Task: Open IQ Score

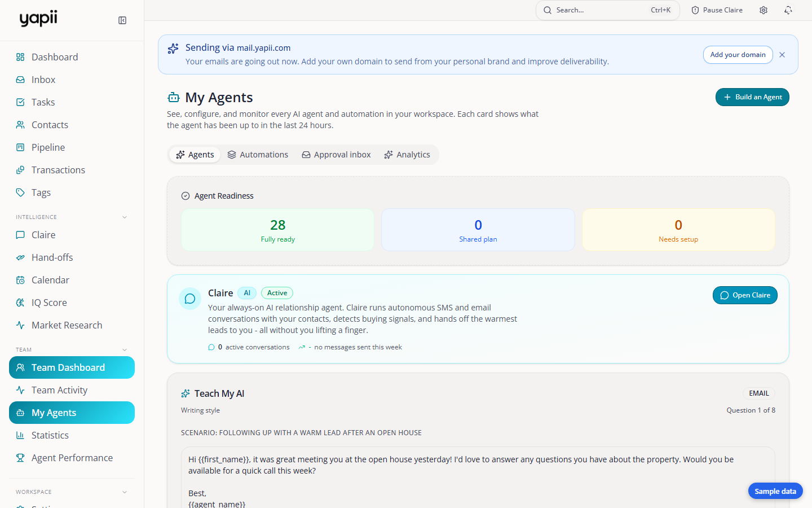Action: point(72,303)
